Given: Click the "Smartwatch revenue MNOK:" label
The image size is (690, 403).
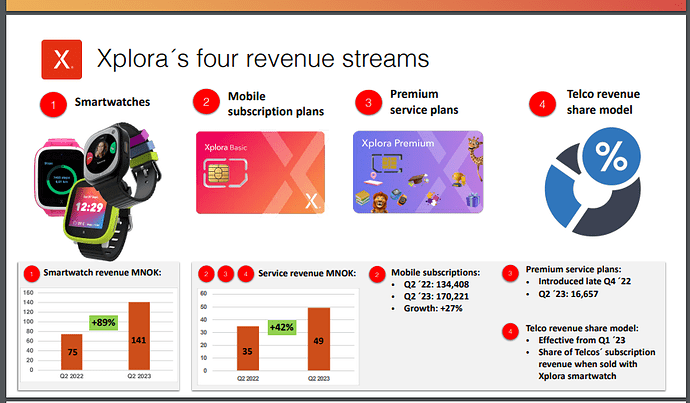Looking at the screenshot, I should pos(102,273).
